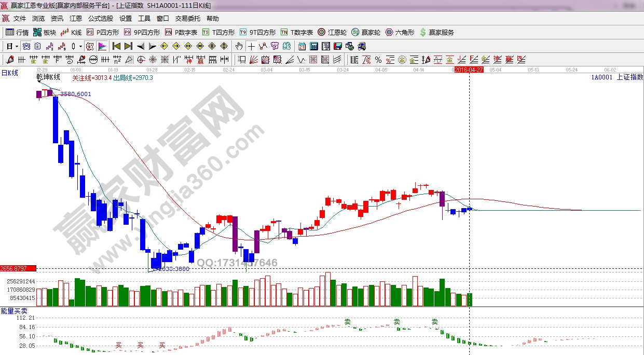
Task: Expand the 日 period dropdown arrow
Action: [x=17, y=46]
